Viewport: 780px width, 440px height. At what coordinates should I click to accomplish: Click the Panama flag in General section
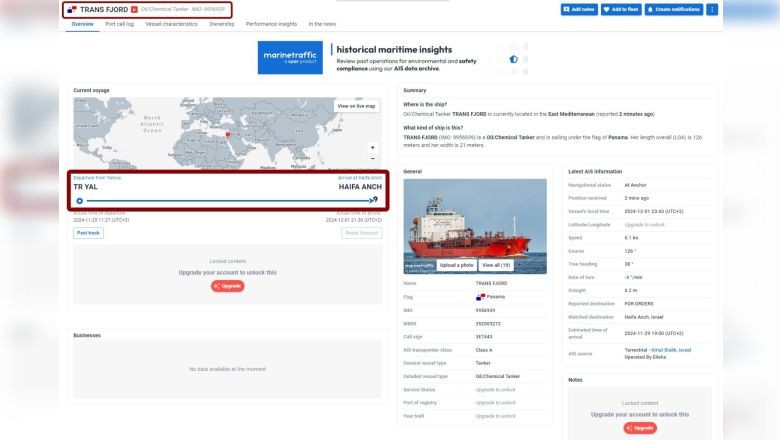(480, 297)
